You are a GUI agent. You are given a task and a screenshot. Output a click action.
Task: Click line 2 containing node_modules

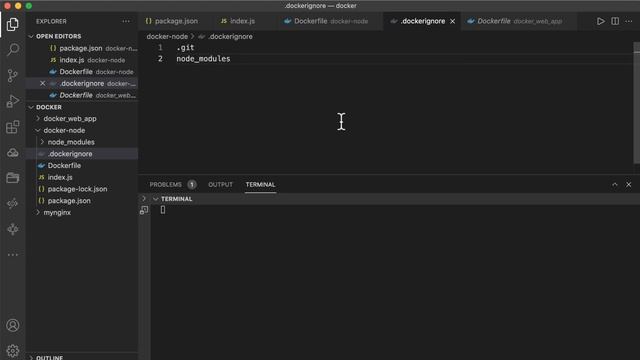tap(203, 59)
